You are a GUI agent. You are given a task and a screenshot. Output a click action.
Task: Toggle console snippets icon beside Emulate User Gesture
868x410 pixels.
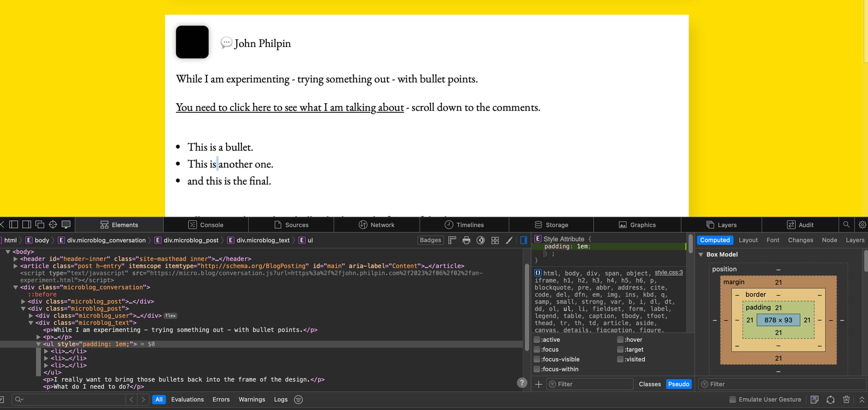coord(815,400)
